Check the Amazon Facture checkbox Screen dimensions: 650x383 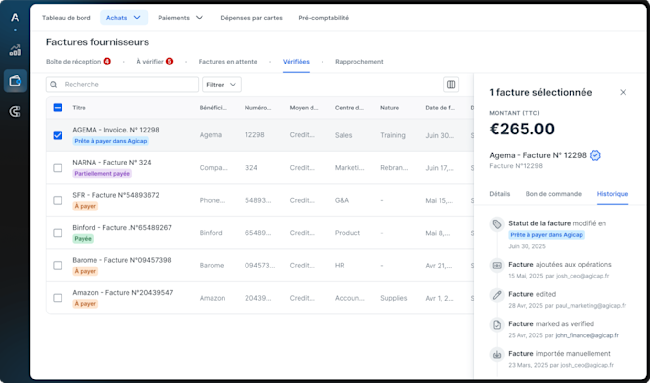click(x=58, y=298)
